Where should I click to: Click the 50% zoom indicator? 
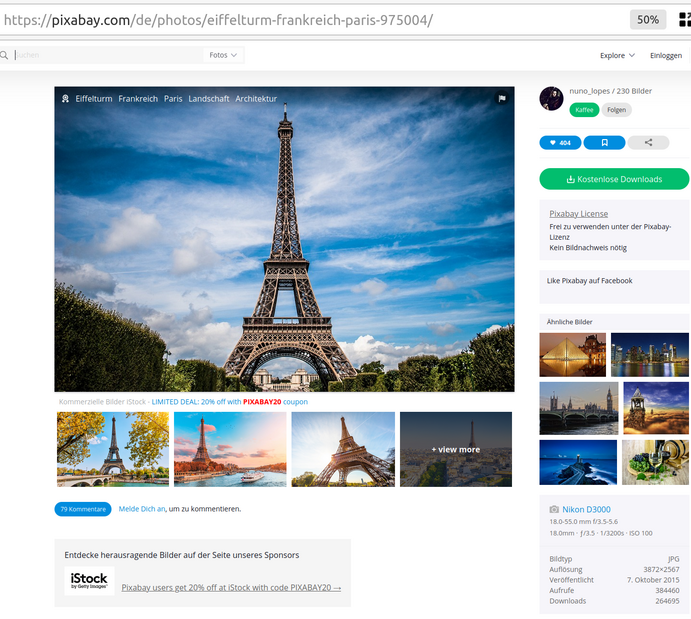(x=648, y=20)
